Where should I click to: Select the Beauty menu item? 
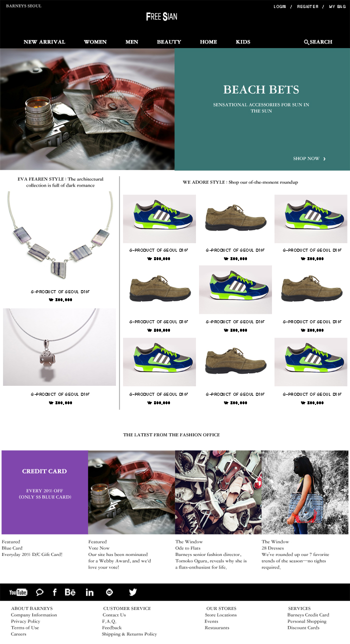(169, 42)
